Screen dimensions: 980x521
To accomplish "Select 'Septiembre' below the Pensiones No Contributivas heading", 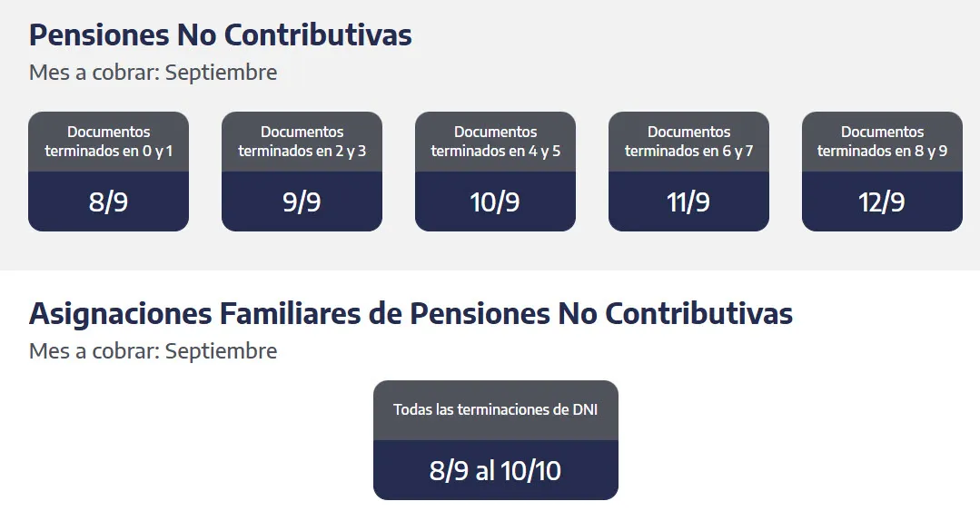I will point(221,72).
